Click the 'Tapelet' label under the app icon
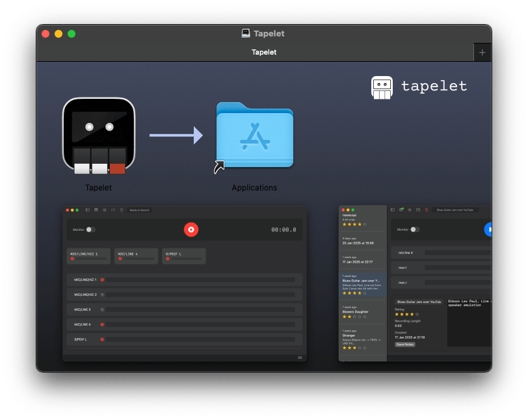 tap(98, 188)
